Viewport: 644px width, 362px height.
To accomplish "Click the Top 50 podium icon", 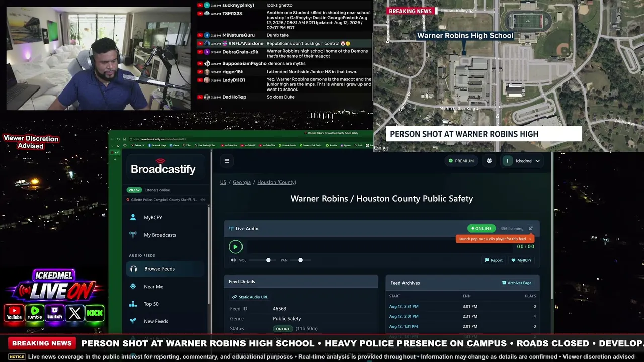I will pyautogui.click(x=133, y=304).
